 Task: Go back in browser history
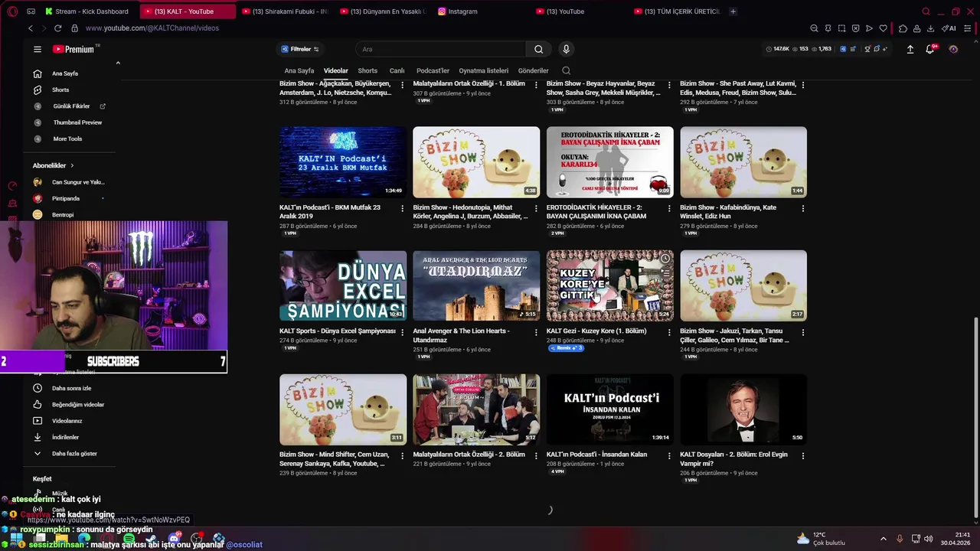pyautogui.click(x=31, y=28)
